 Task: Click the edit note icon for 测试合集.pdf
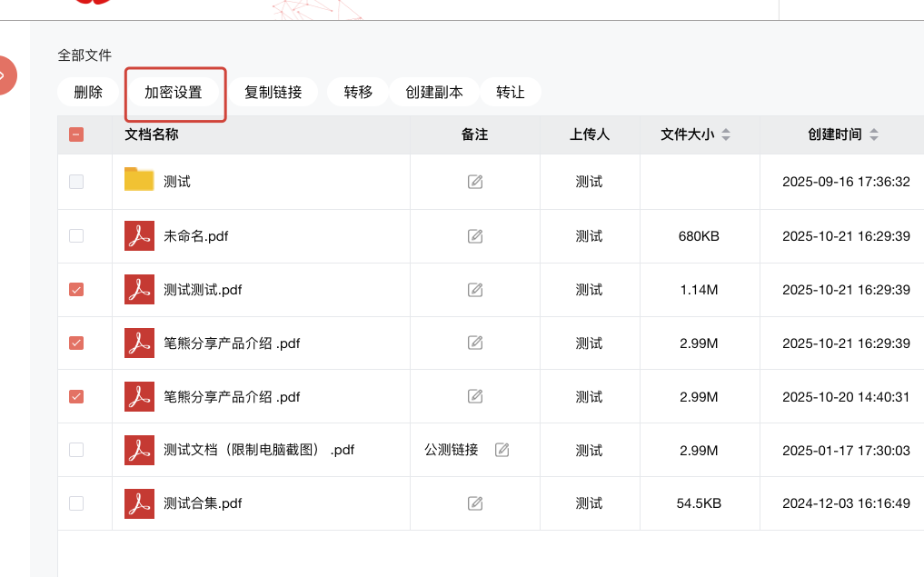pyautogui.click(x=474, y=503)
